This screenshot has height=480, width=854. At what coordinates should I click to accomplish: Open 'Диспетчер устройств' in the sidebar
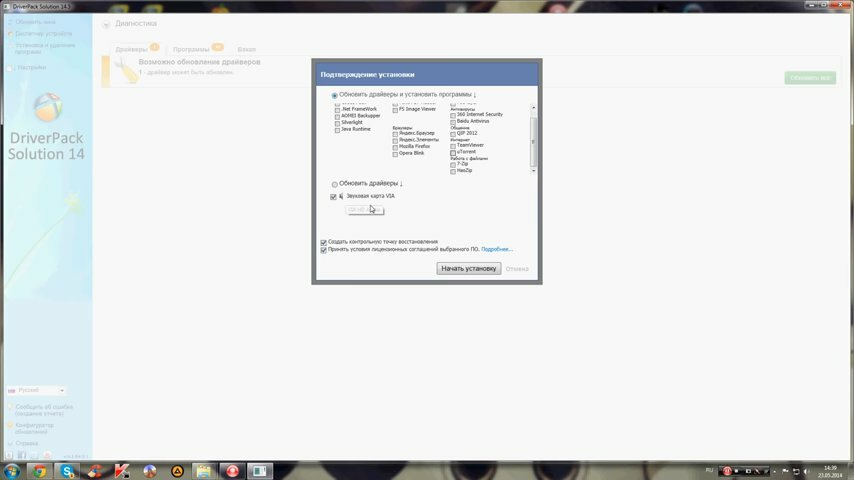pyautogui.click(x=44, y=34)
